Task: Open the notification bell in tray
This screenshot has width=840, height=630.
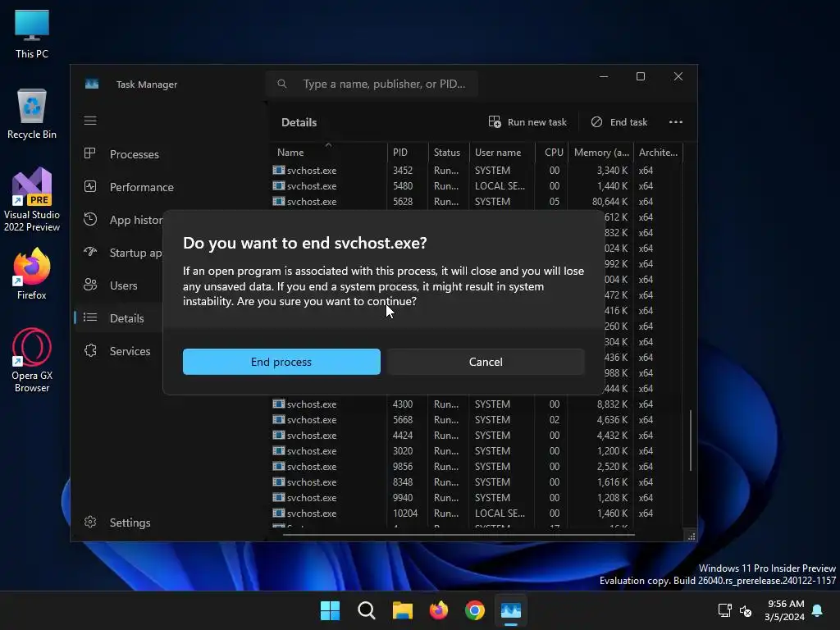Action: tap(817, 610)
